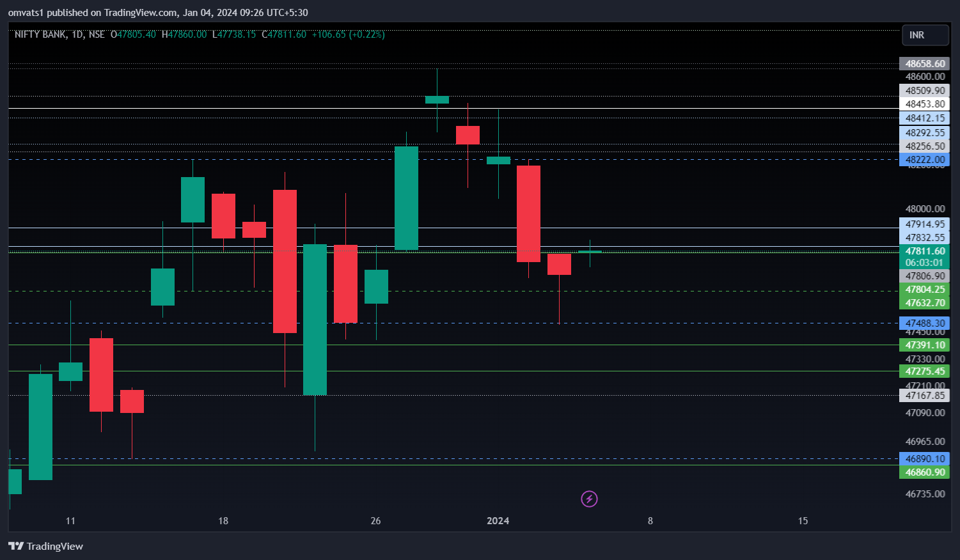960x560 pixels.
Task: Open the INR currency selector
Action: click(x=925, y=35)
